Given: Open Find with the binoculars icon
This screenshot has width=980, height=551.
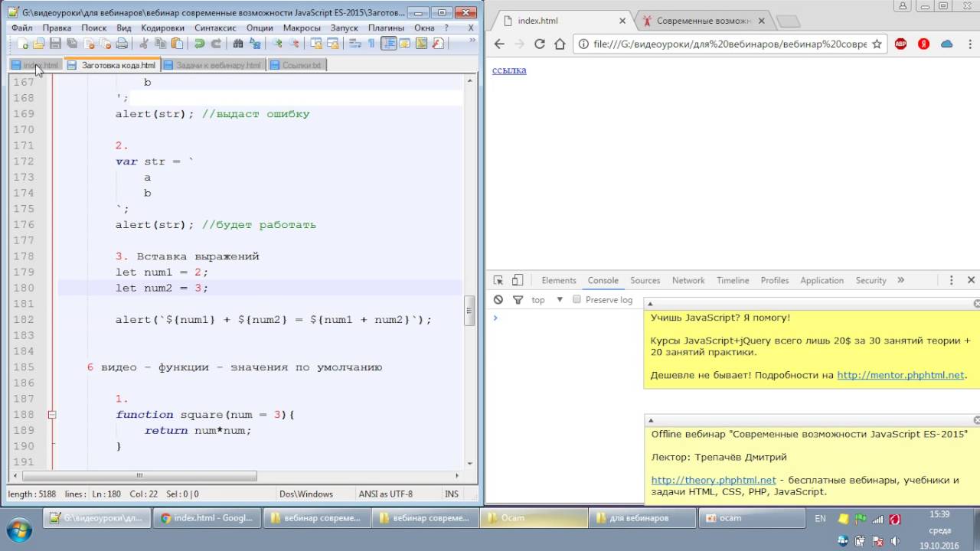Looking at the screenshot, I should [238, 44].
